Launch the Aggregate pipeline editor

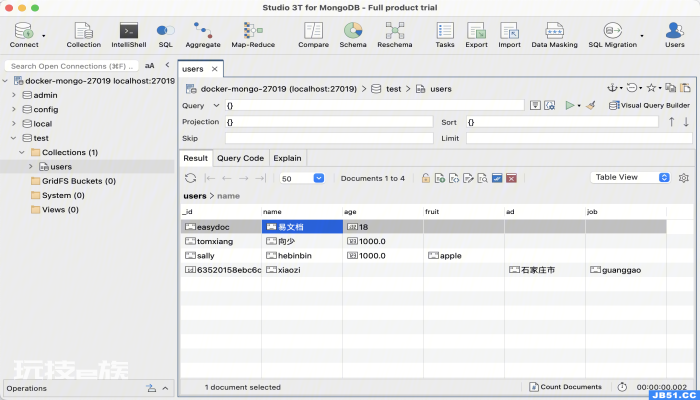pyautogui.click(x=203, y=35)
